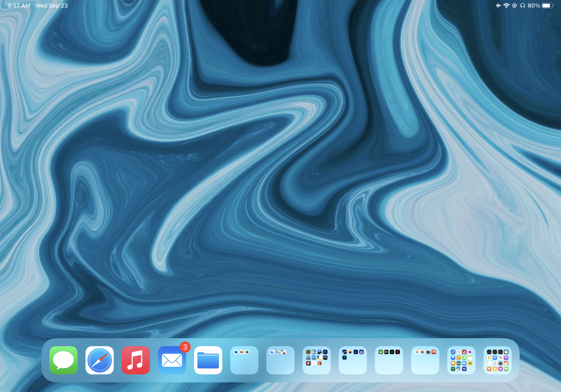The width and height of the screenshot is (561, 392).
Task: Tap the rotation lock status icon
Action: tap(514, 6)
